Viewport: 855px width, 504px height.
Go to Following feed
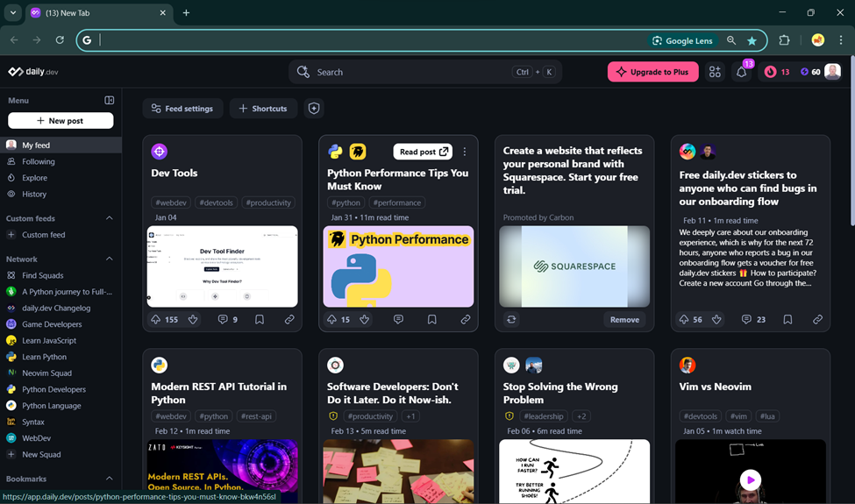pyautogui.click(x=61, y=161)
